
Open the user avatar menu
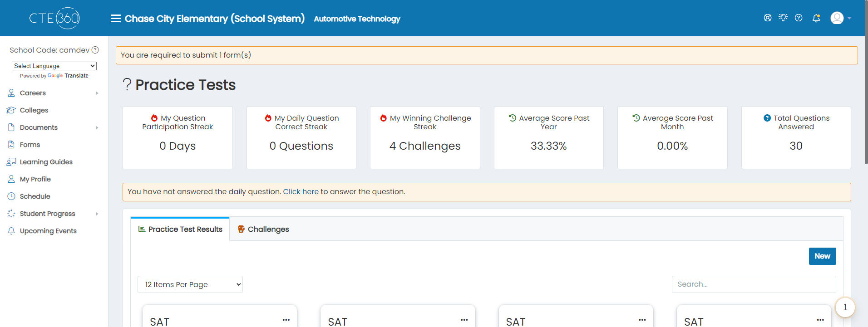(x=837, y=18)
